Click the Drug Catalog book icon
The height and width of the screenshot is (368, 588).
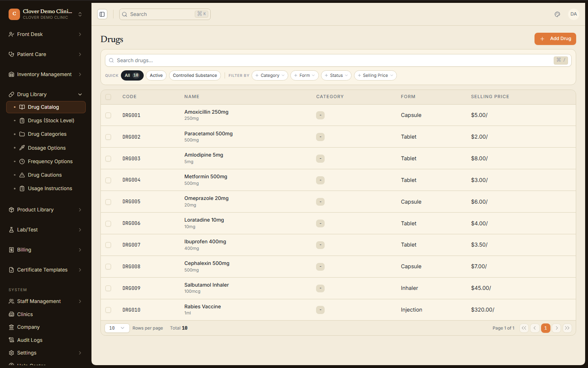[22, 107]
